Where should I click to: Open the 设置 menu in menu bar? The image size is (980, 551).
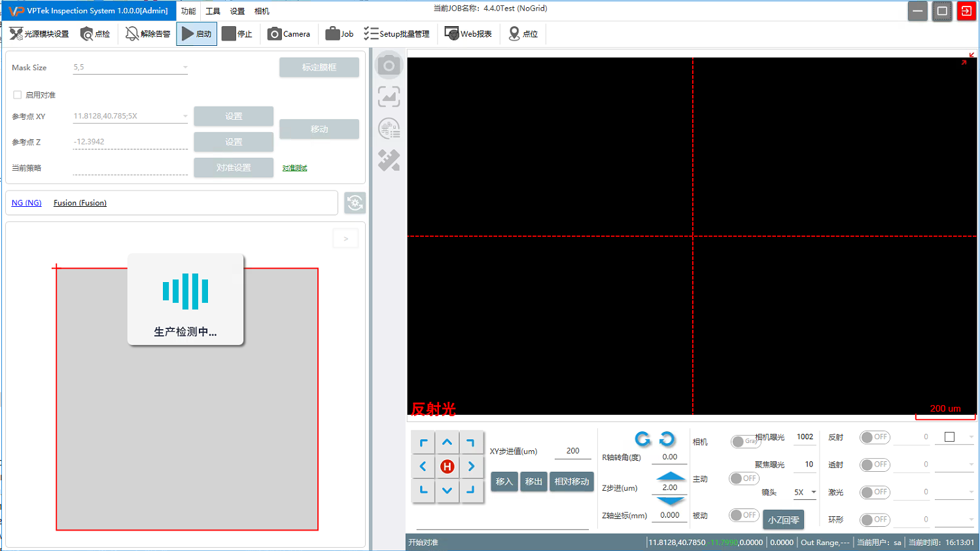point(237,11)
